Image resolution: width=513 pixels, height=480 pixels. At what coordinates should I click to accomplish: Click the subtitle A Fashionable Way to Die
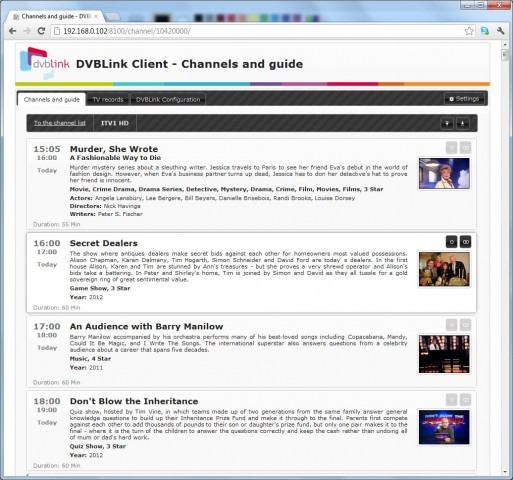coord(115,158)
